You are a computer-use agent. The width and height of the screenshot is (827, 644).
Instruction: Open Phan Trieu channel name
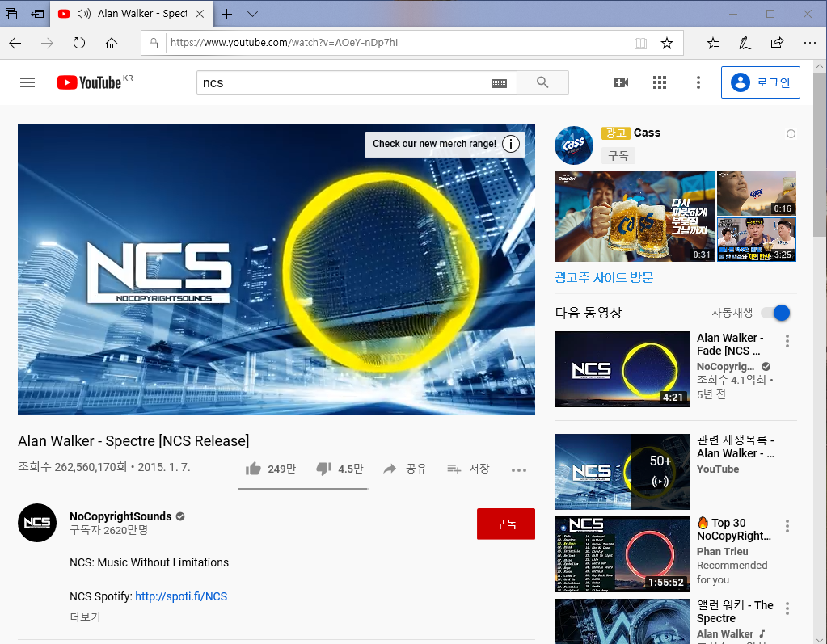pos(722,551)
